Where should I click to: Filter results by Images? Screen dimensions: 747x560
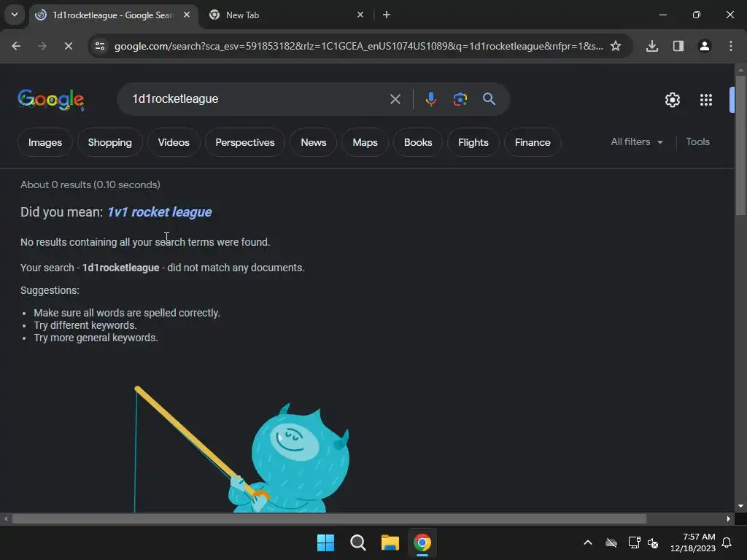[44, 142]
